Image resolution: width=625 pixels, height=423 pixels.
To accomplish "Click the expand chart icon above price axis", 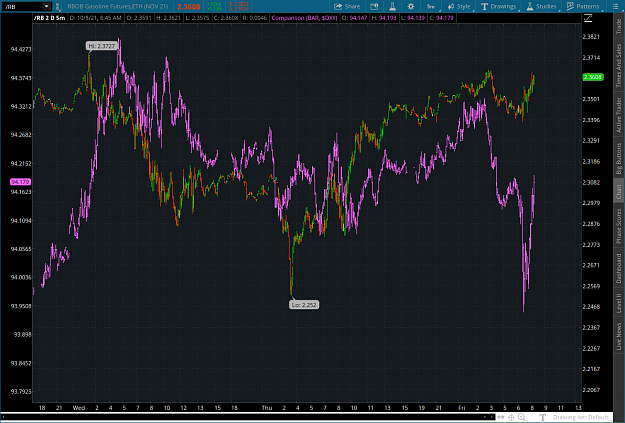I will 588,18.
